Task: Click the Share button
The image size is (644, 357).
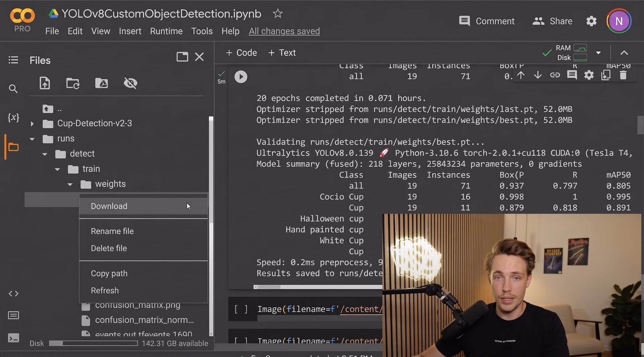Action: pyautogui.click(x=552, y=21)
